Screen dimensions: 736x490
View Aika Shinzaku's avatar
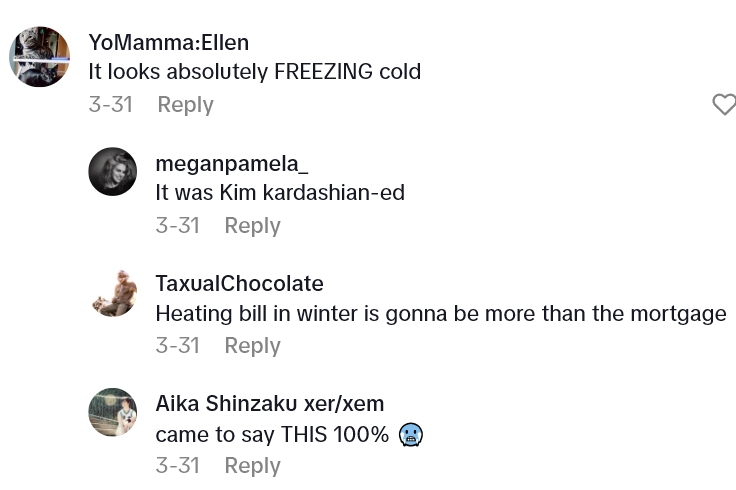tap(113, 412)
